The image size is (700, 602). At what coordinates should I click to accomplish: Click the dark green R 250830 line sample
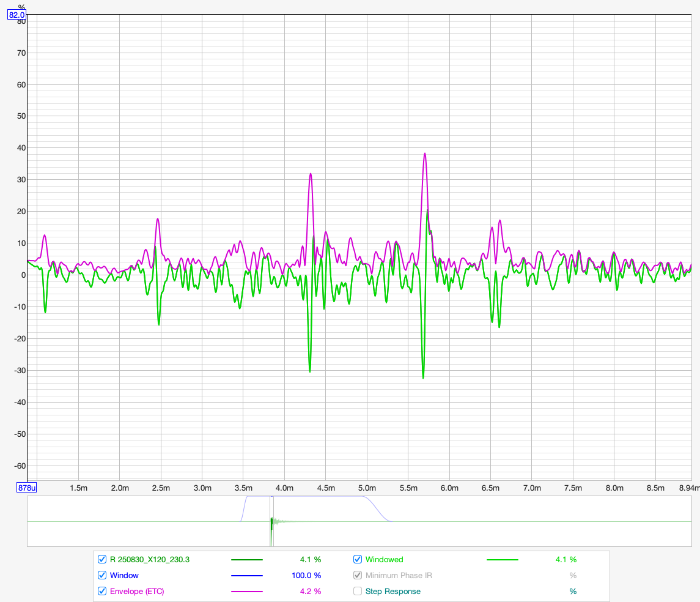point(246,560)
